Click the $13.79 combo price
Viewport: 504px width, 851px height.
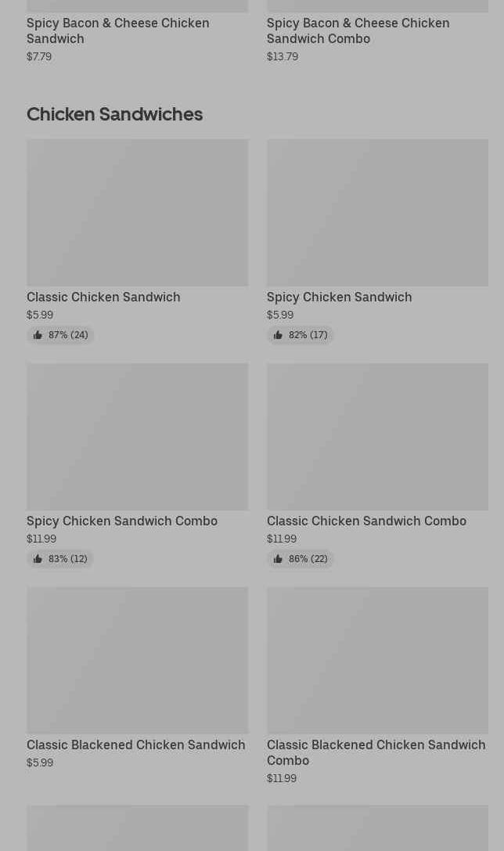click(283, 56)
